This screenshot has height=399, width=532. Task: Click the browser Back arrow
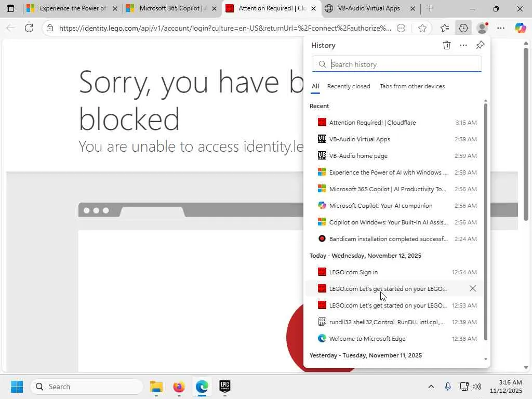pyautogui.click(x=10, y=28)
